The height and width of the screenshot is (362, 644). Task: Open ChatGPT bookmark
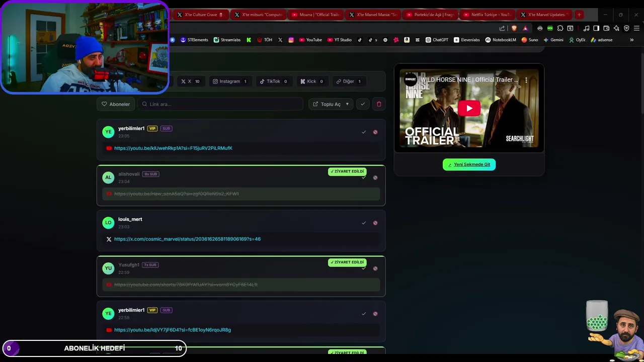(x=437, y=40)
